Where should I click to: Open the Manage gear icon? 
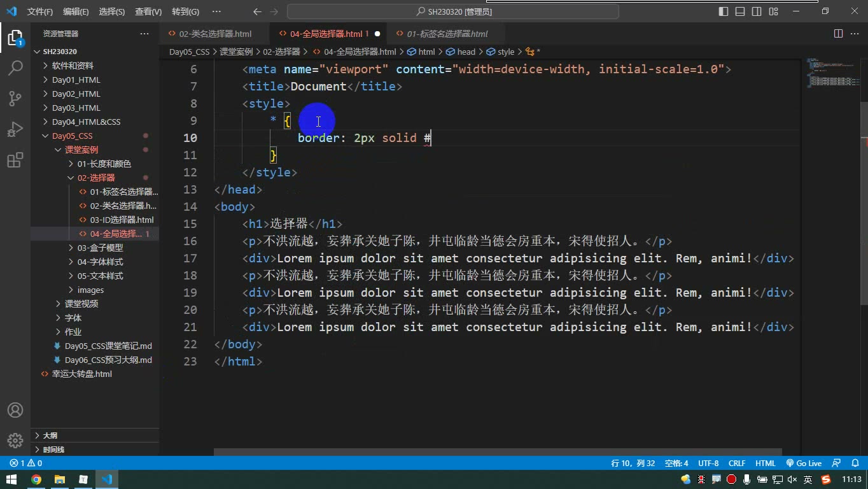pos(15,440)
